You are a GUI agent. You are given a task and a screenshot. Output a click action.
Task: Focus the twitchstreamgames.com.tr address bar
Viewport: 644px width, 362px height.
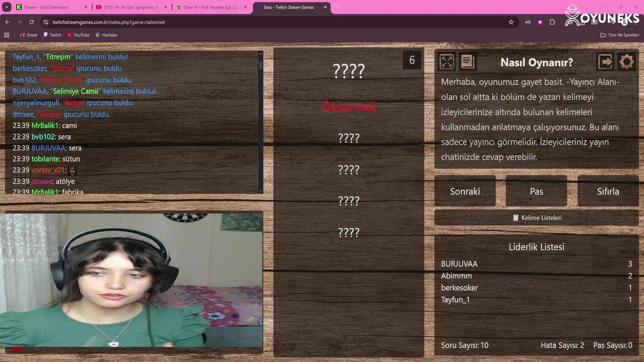279,22
